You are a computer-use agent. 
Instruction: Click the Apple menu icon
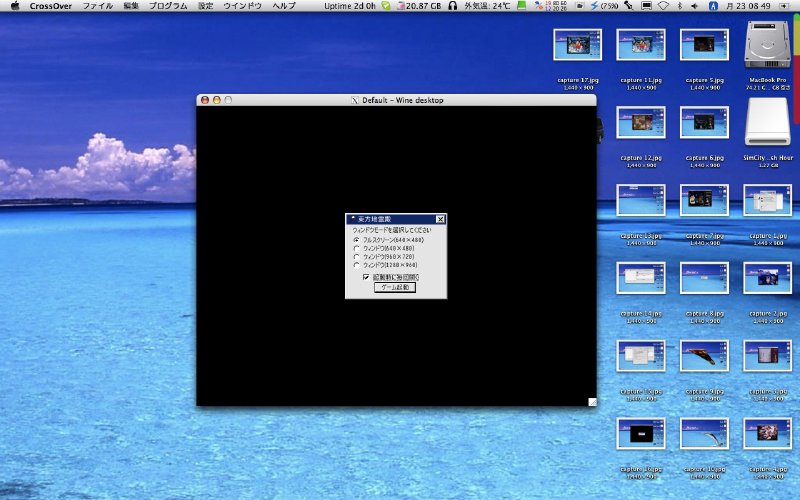pos(14,6)
